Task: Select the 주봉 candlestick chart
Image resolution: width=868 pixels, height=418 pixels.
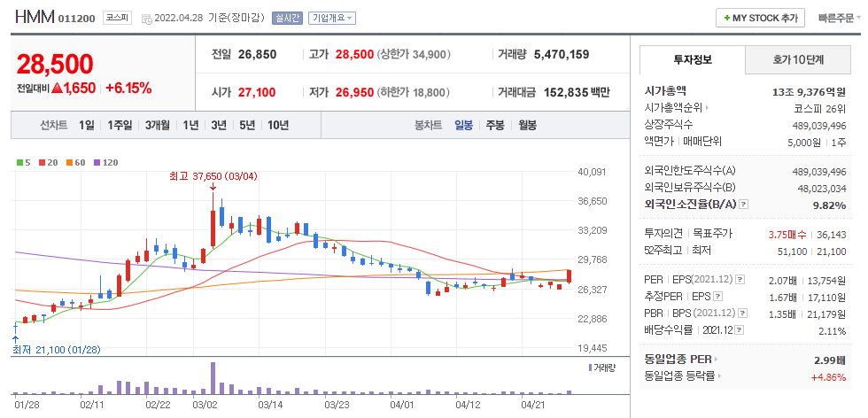Action: (495, 125)
